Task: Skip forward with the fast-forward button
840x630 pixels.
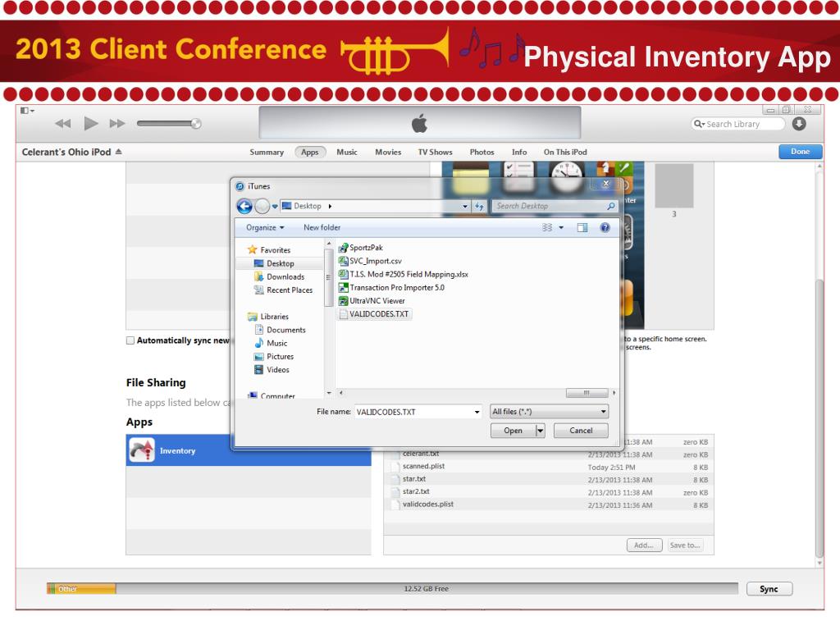Action: coord(117,124)
